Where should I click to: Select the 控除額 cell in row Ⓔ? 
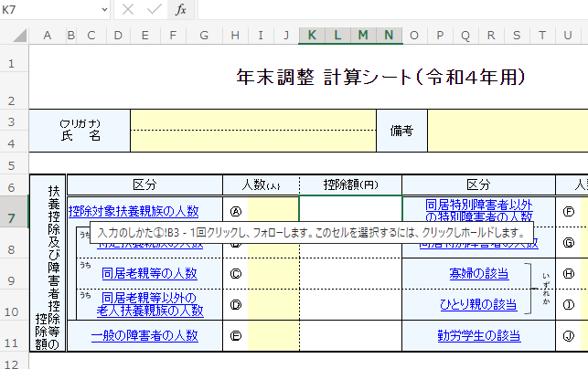pos(350,335)
